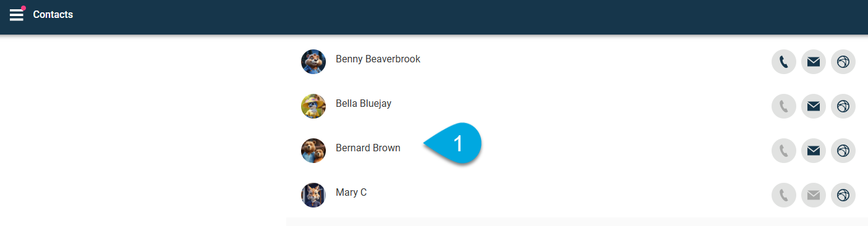Select the Bella Bluejay contact name
The height and width of the screenshot is (226, 868).
point(364,103)
